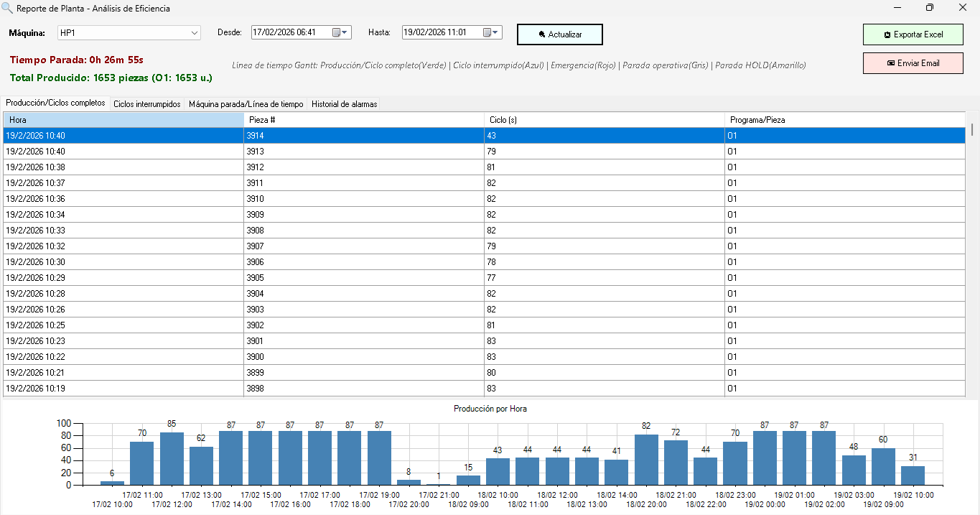Open the Hasta date picker calendar dropdown
This screenshot has height=515, width=980.
coord(491,32)
